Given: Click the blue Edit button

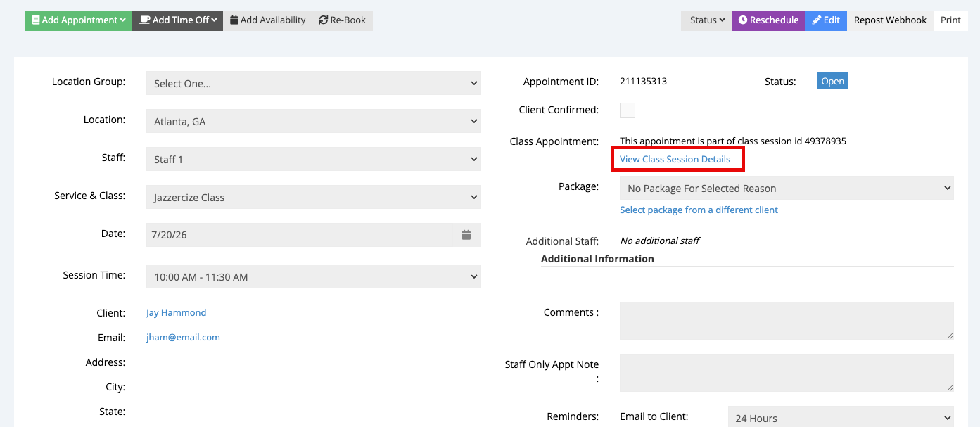Looking at the screenshot, I should [826, 20].
